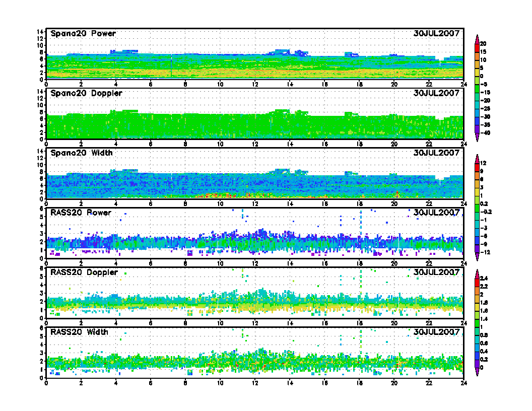Click x-axis tick 22 below the RASS20 Width panel

click(x=429, y=383)
